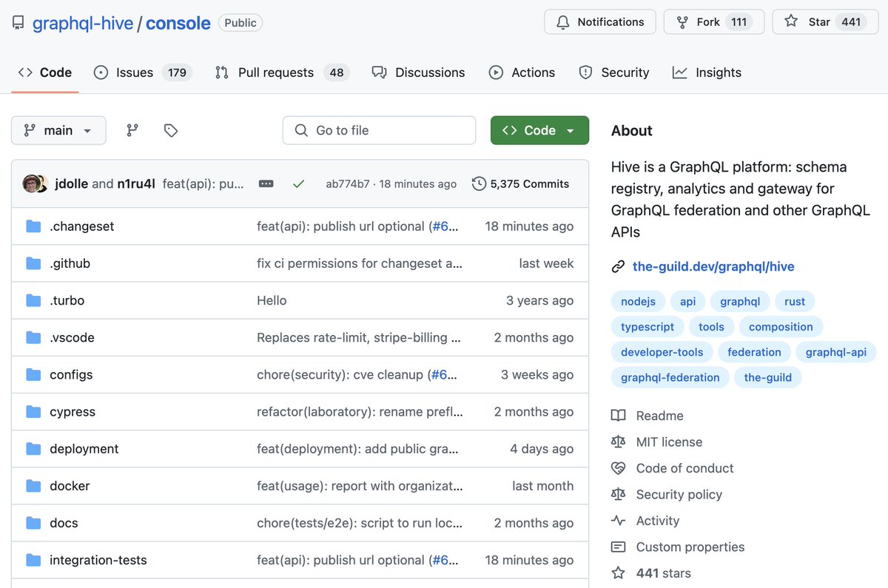The width and height of the screenshot is (888, 588).
Task: Open the Actions tab
Action: point(522,72)
